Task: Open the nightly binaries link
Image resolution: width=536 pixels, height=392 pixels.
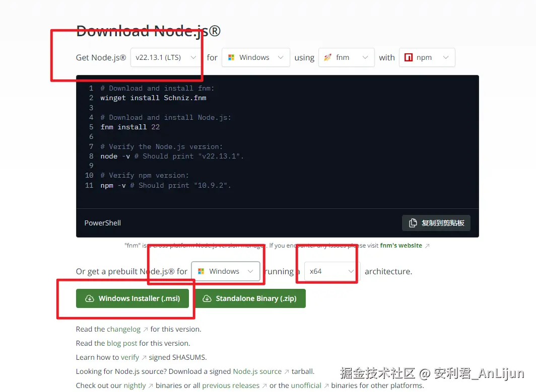Action: [x=135, y=385]
